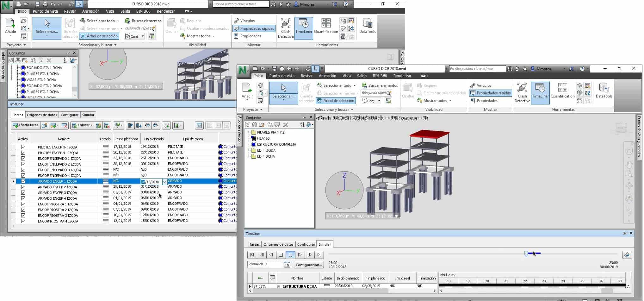Click the Configuración... button
The image size is (644, 301).
[x=309, y=265]
